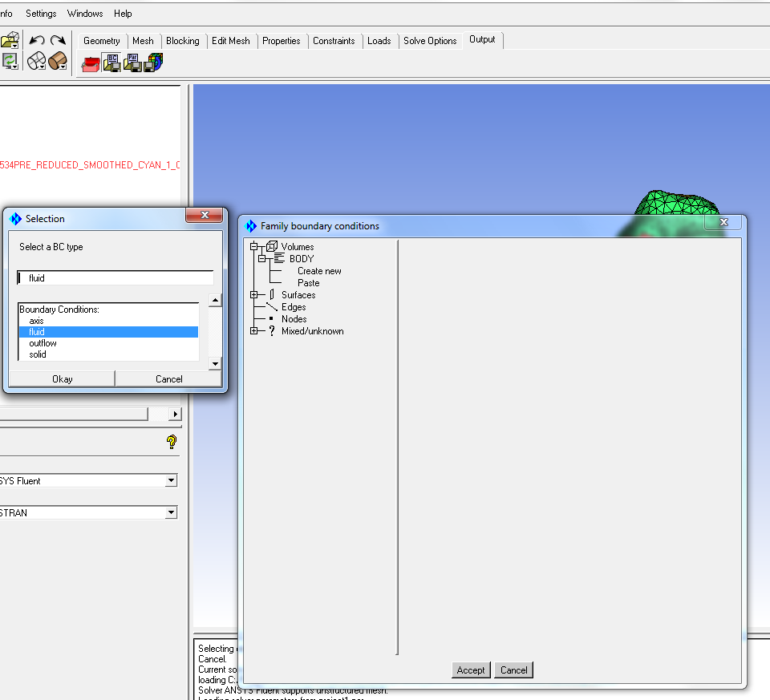This screenshot has height=700, width=770.
Task: Select Edges in boundary conditions tree
Action: (294, 307)
